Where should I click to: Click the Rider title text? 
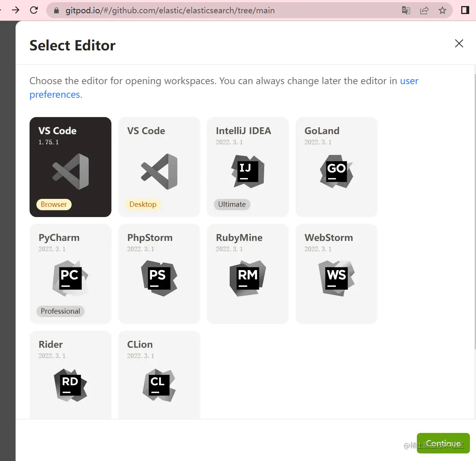pyautogui.click(x=50, y=344)
